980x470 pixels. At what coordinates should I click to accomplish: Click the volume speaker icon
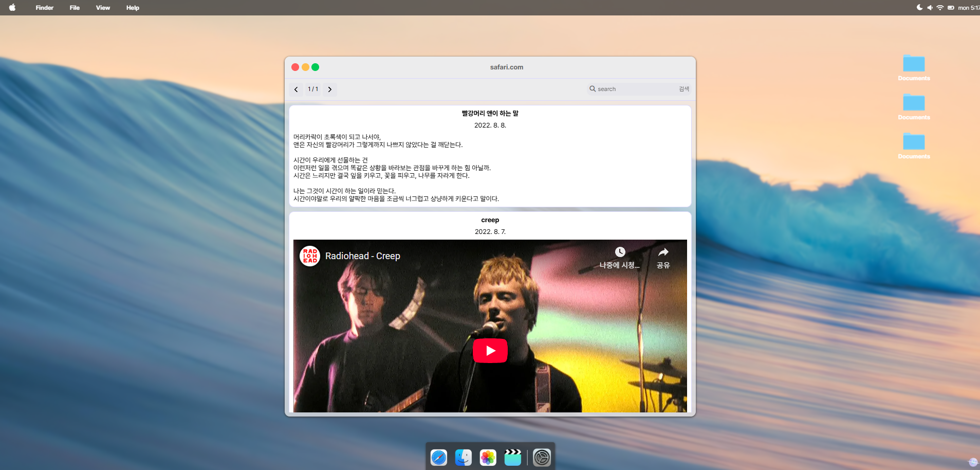pos(930,8)
